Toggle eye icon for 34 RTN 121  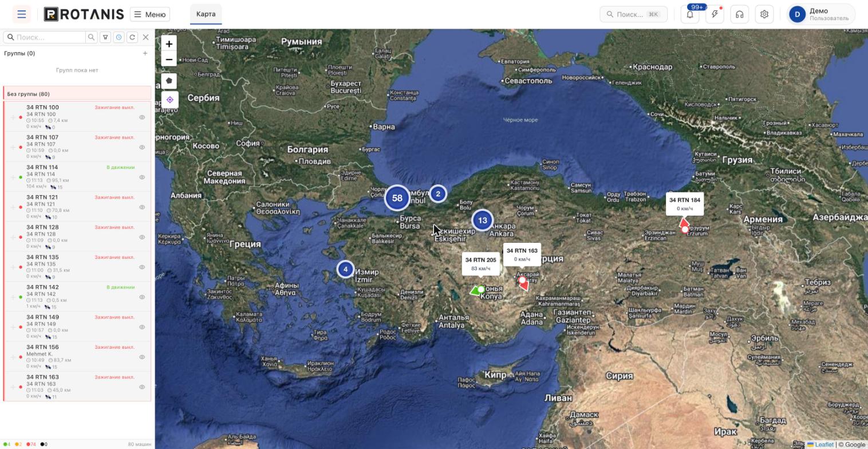tap(142, 207)
